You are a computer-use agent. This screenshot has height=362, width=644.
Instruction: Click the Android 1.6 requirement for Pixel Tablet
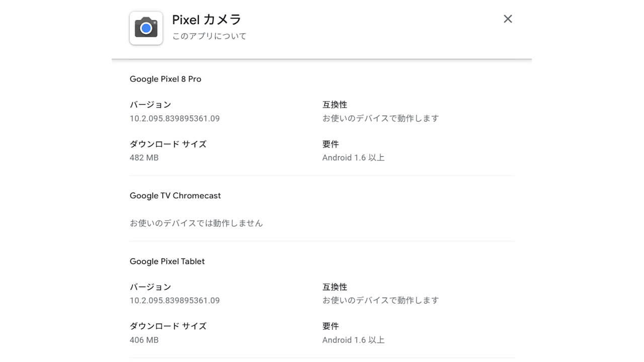[353, 340]
